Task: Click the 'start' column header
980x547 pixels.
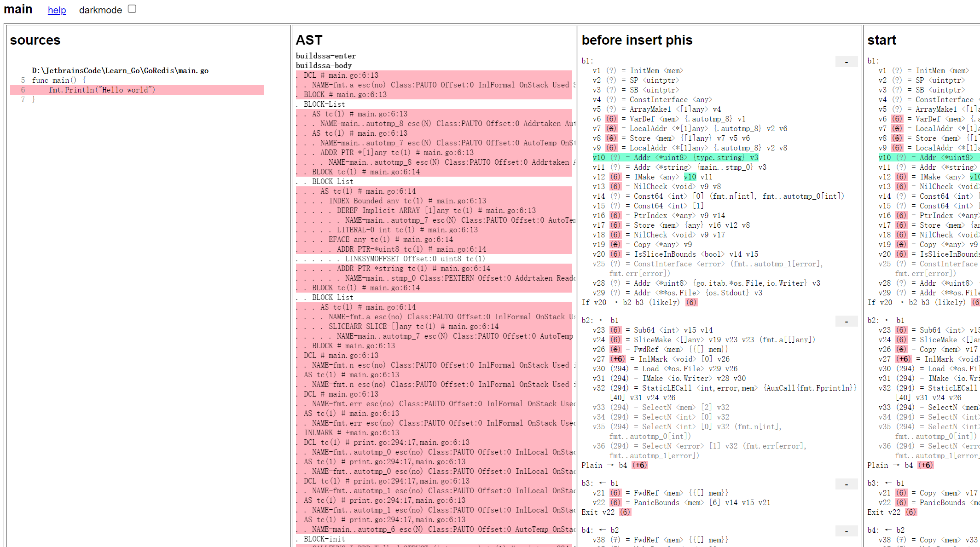Action: [x=881, y=40]
